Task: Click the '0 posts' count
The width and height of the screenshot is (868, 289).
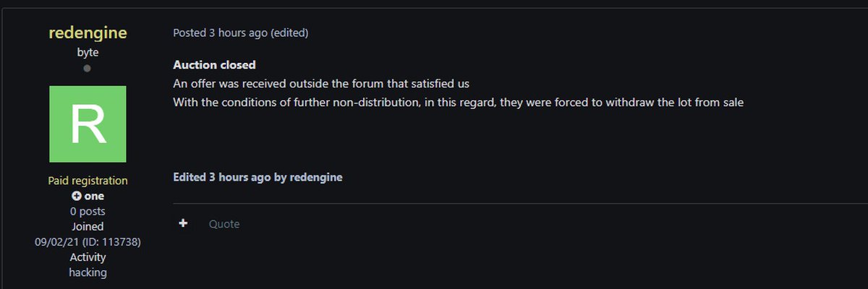Action: pos(88,211)
